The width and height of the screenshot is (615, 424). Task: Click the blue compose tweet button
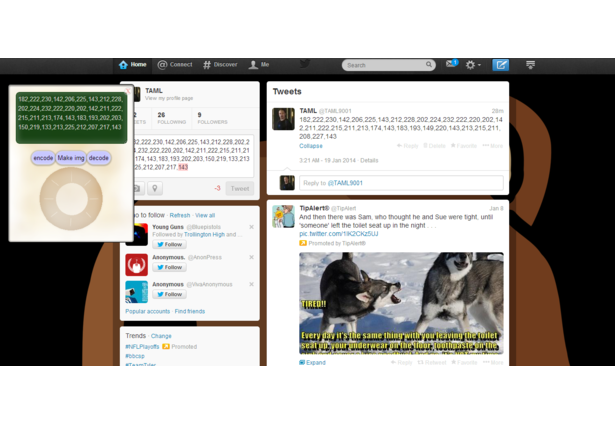[500, 65]
